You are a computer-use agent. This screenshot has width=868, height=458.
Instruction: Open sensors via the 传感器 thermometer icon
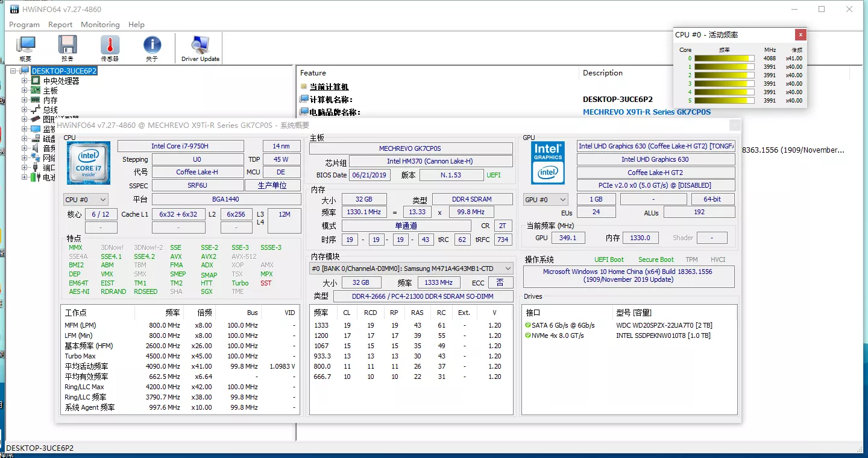pos(110,47)
